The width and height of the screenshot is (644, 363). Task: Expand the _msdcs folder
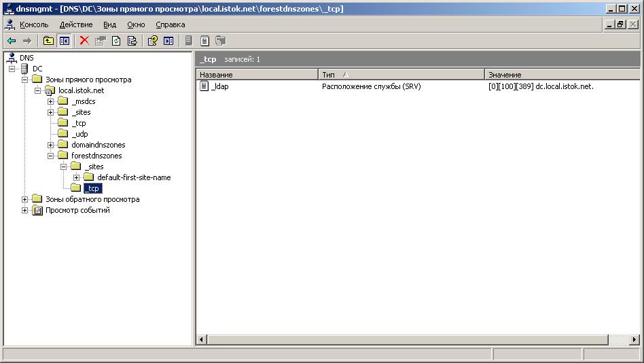(50, 101)
